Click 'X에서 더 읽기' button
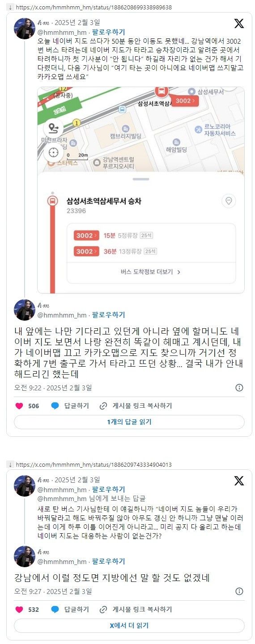 (x=129, y=626)
